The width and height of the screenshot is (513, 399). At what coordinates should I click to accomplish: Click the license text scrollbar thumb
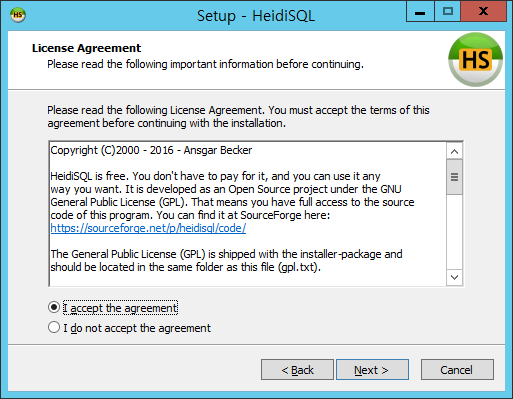[454, 177]
